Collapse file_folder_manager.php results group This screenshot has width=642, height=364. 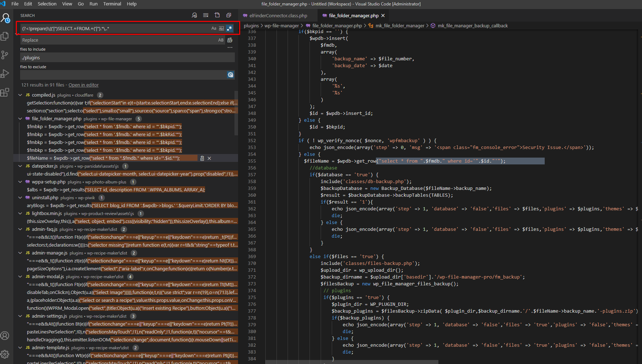(x=20, y=119)
